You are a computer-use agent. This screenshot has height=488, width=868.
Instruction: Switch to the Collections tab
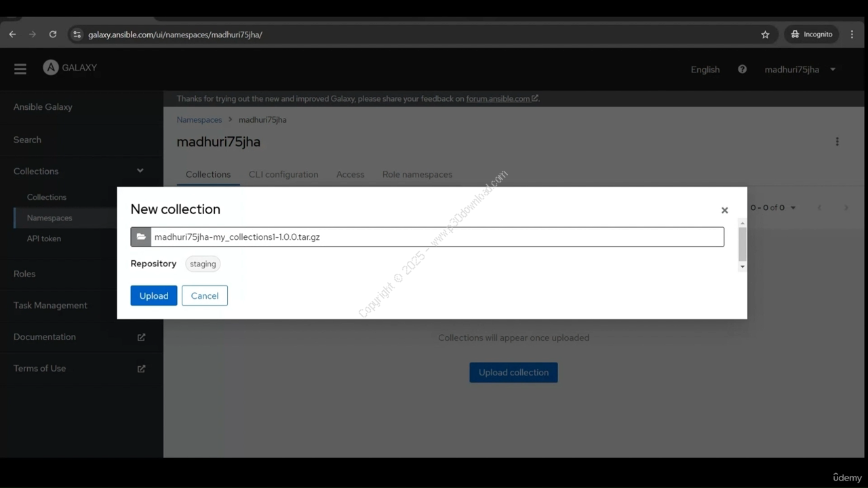click(208, 175)
